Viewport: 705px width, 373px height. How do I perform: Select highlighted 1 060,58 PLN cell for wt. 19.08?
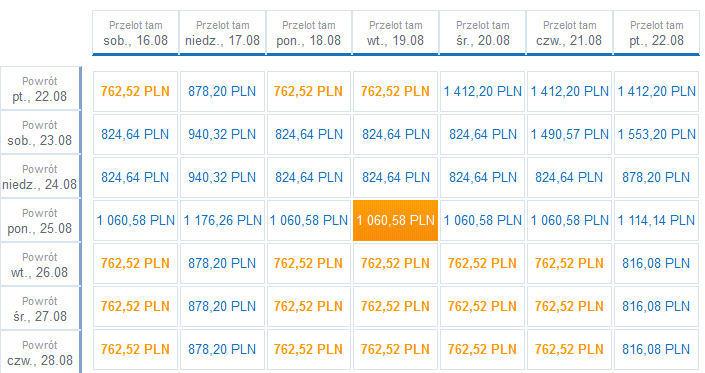point(395,220)
